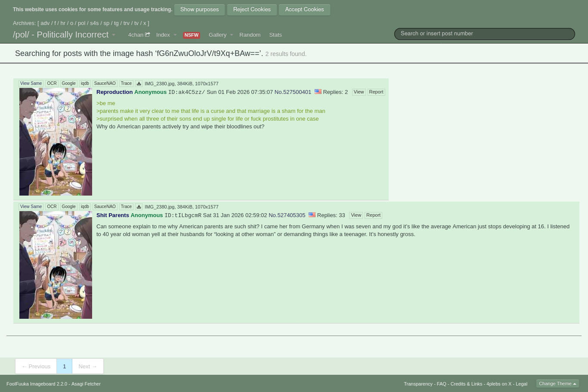Viewport: 588px width, 392px height.
Task: Open the FAQ footer link
Action: click(442, 384)
